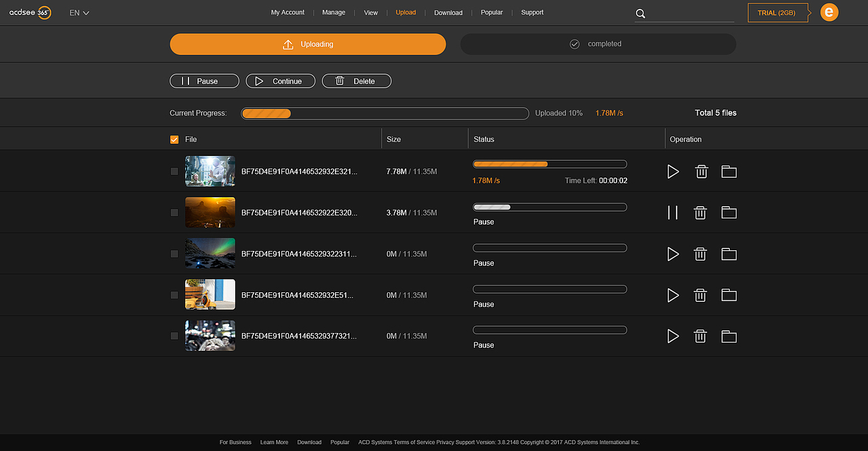Click the trash icon for file E321...
This screenshot has width=868, height=451.
tap(701, 172)
